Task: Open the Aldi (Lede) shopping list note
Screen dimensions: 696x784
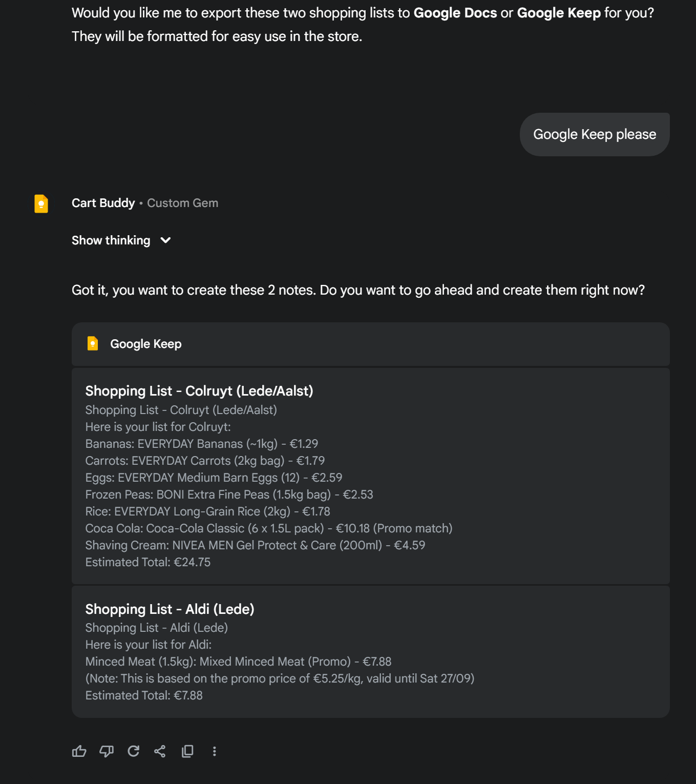Action: click(371, 652)
